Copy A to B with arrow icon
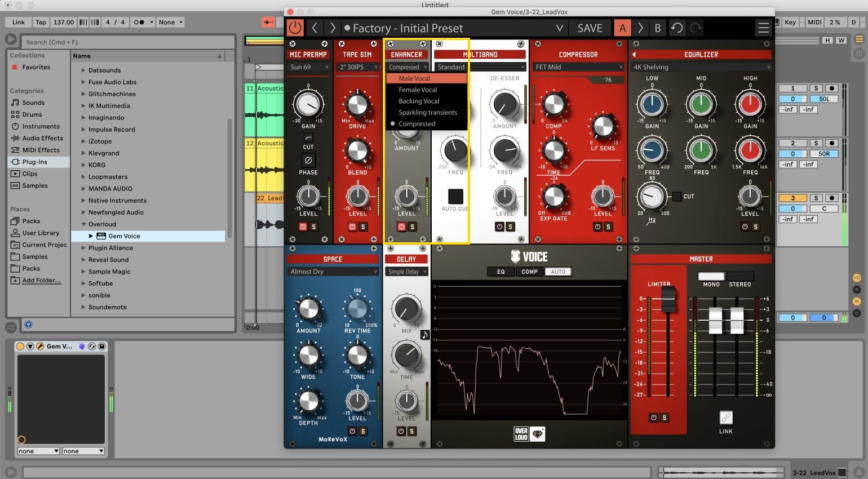The width and height of the screenshot is (868, 479). 640,28
